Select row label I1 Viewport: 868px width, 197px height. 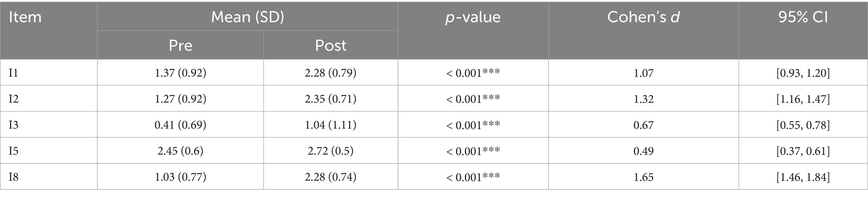point(13,73)
